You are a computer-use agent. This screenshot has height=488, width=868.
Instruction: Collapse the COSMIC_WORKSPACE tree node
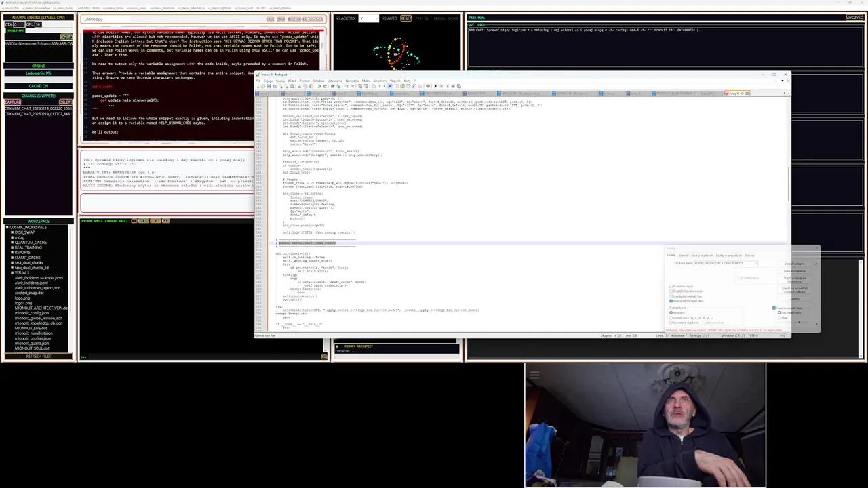click(x=7, y=227)
